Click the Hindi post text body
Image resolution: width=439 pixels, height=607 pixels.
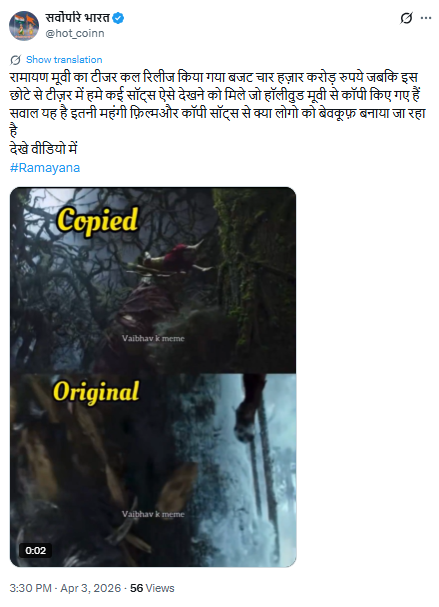218,113
